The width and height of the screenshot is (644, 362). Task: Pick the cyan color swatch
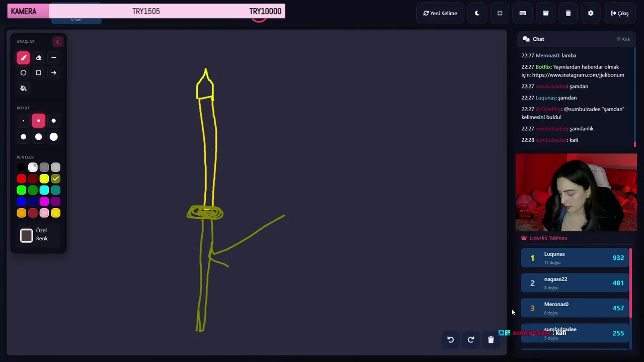click(44, 190)
